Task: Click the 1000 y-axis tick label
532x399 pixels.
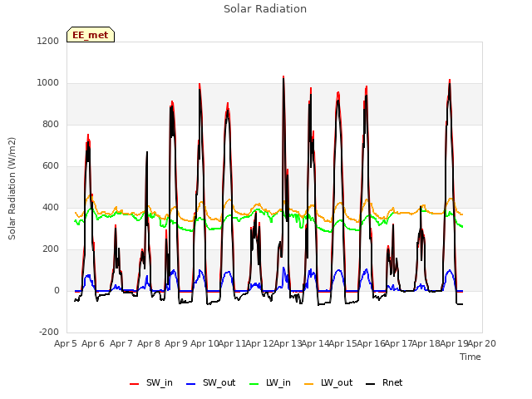Action: pyautogui.click(x=48, y=83)
